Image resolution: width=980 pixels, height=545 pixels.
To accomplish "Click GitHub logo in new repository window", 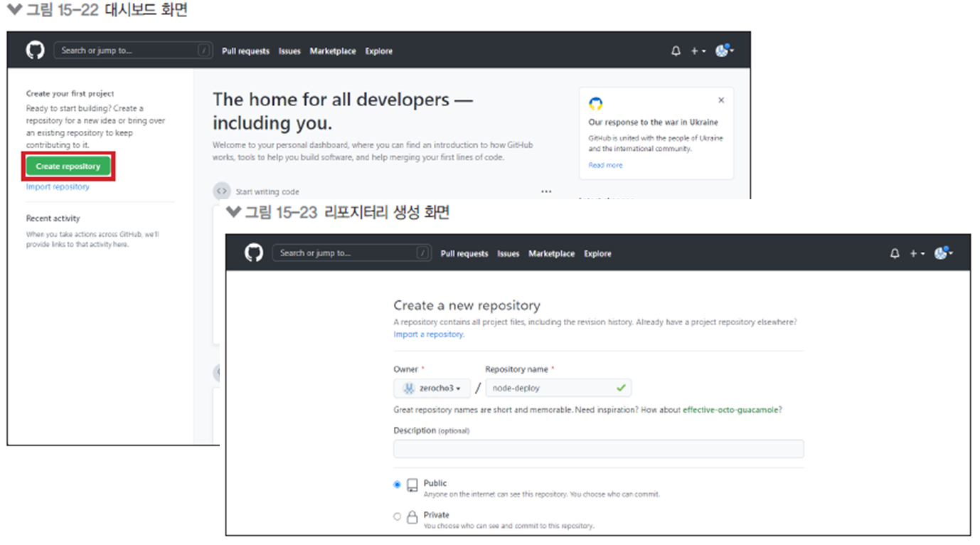I will point(254,253).
